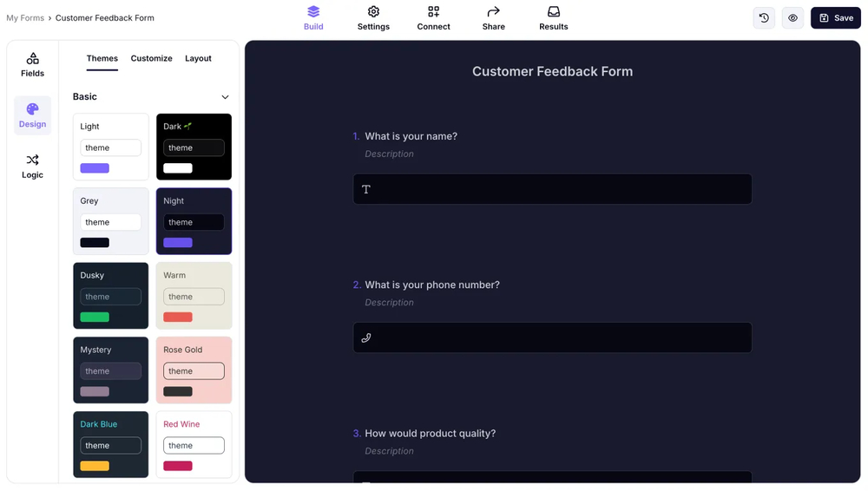The image size is (868, 491).
Task: Toggle form preview with eye icon
Action: click(x=792, y=18)
